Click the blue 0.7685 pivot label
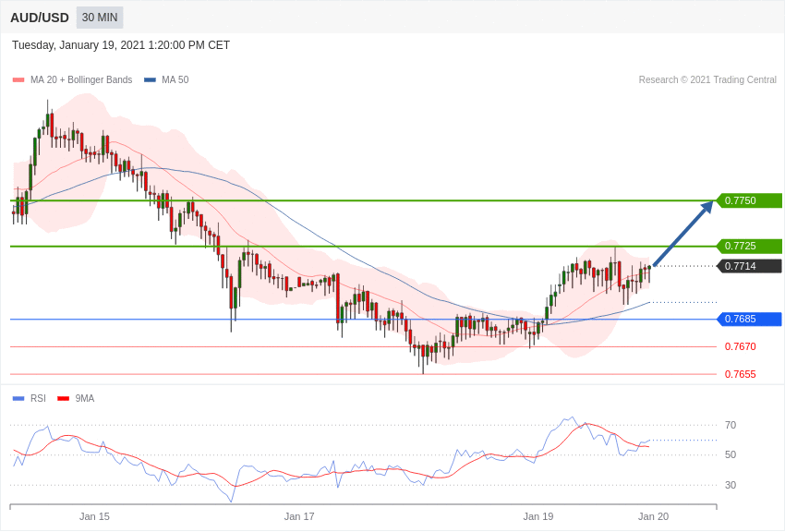The image size is (785, 532). coord(750,320)
